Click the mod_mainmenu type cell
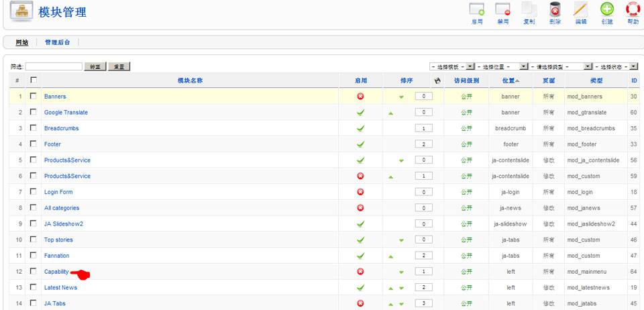This screenshot has width=644, height=310. (x=587, y=272)
